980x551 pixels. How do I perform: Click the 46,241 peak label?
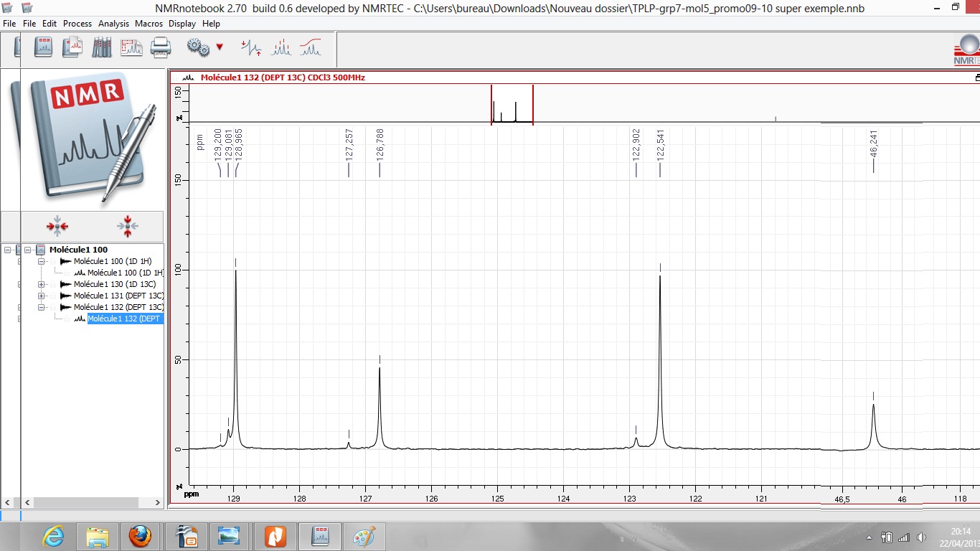click(874, 143)
